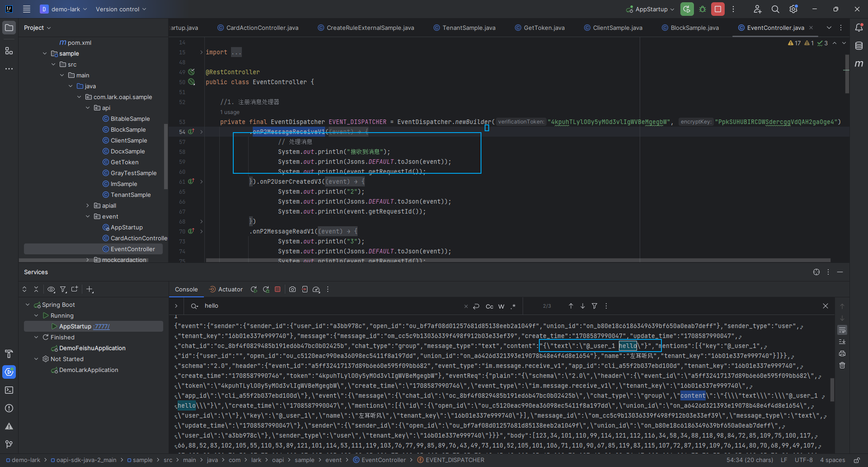Image resolution: width=868 pixels, height=467 pixels.
Task: Open the Services tool window icon
Action: pyautogui.click(x=9, y=372)
